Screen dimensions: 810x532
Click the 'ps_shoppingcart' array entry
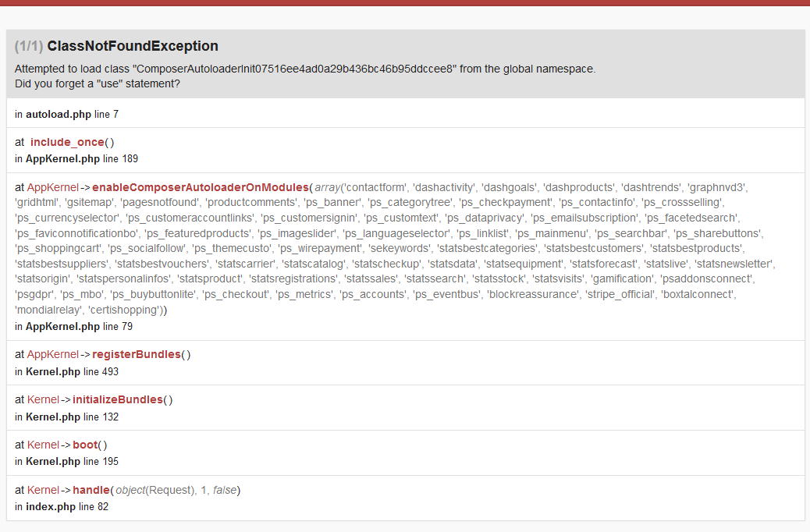[x=58, y=248]
